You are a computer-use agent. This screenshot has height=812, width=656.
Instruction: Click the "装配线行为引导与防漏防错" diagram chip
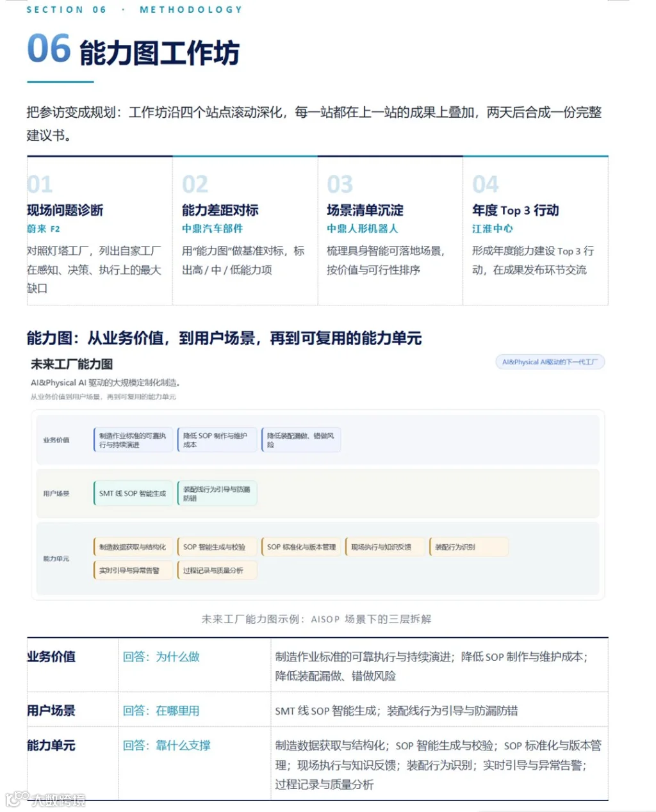click(217, 493)
